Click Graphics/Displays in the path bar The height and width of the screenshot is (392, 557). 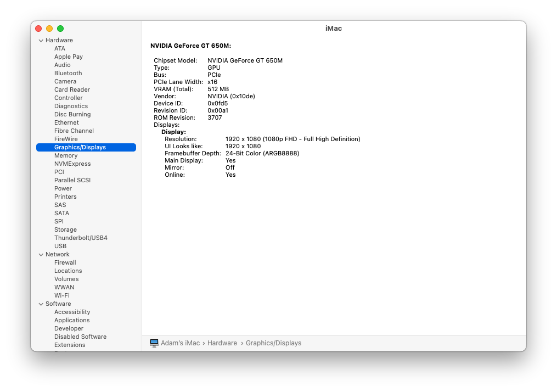[x=273, y=343]
